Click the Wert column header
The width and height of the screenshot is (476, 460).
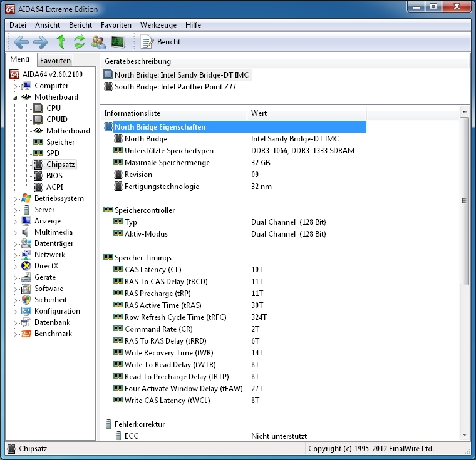259,113
